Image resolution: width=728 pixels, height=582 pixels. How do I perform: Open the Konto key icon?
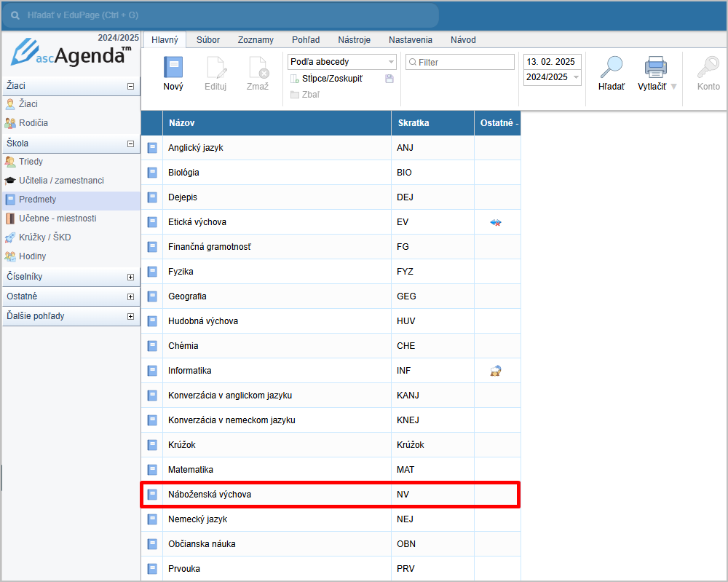click(x=708, y=67)
